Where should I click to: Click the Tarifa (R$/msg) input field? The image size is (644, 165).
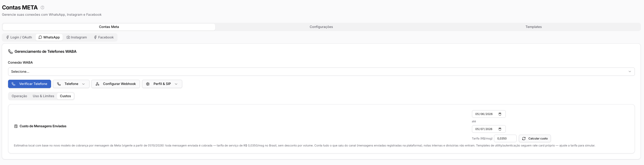click(x=505, y=138)
